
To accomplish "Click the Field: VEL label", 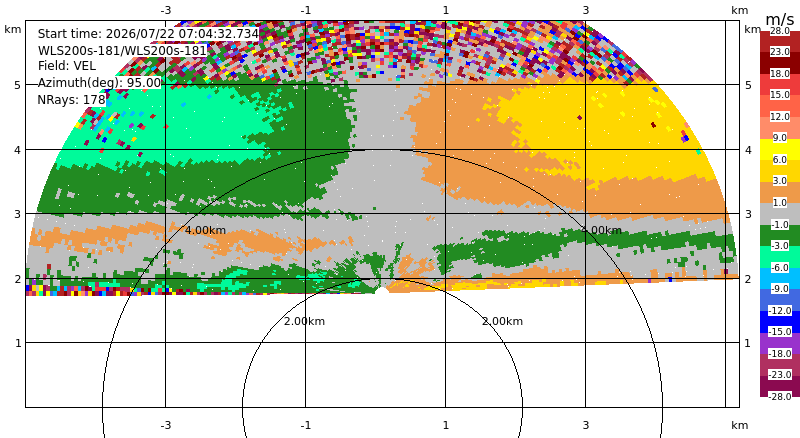I will point(67,66).
